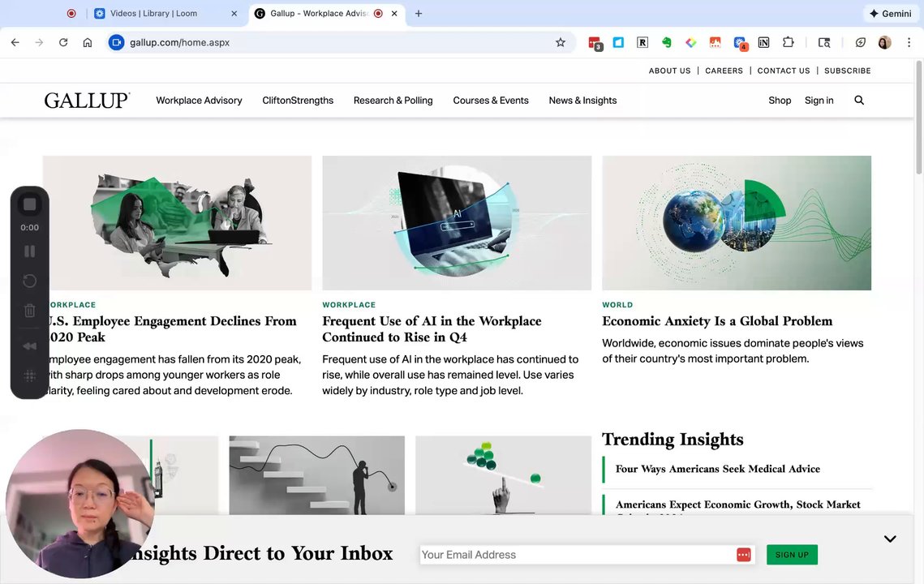Image resolution: width=924 pixels, height=584 pixels.
Task: Open the U.S. map employee engagement image
Action: pyautogui.click(x=177, y=223)
